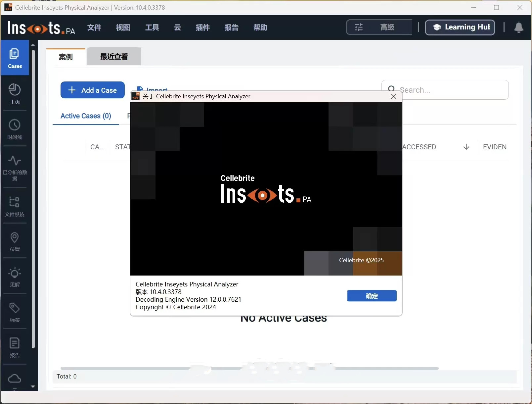The height and width of the screenshot is (404, 532).
Task: Open the 报告 menu in top bar
Action: click(231, 27)
